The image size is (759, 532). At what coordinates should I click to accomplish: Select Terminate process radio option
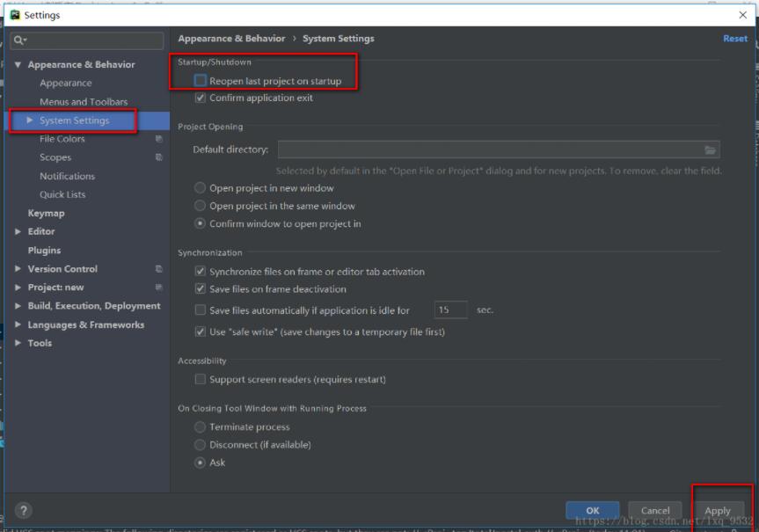pos(200,427)
